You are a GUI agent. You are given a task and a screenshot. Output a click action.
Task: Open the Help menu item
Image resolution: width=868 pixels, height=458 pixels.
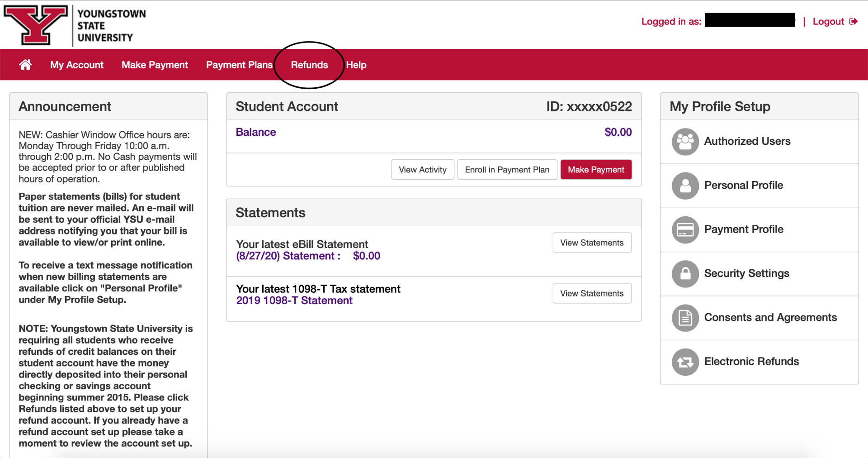coord(356,65)
